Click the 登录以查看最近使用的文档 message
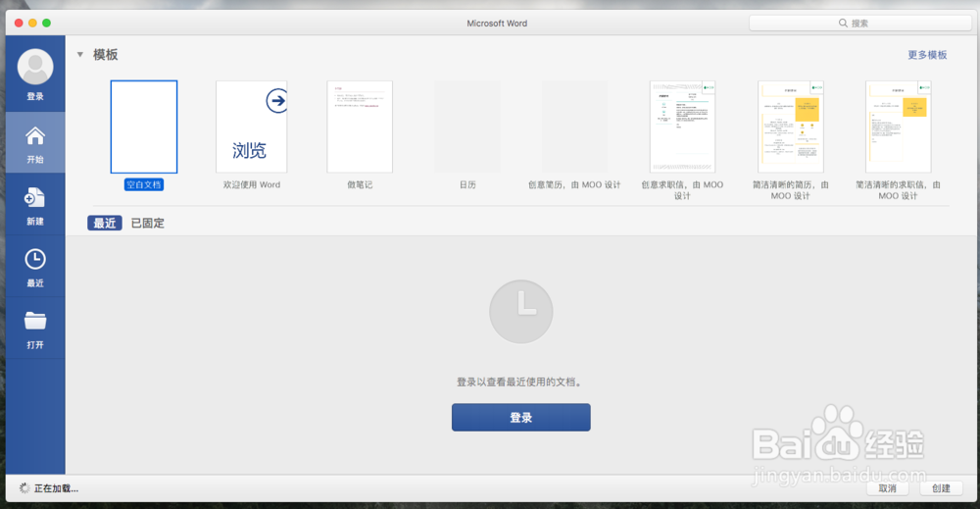Screen dimensions: 980x509 (520, 382)
